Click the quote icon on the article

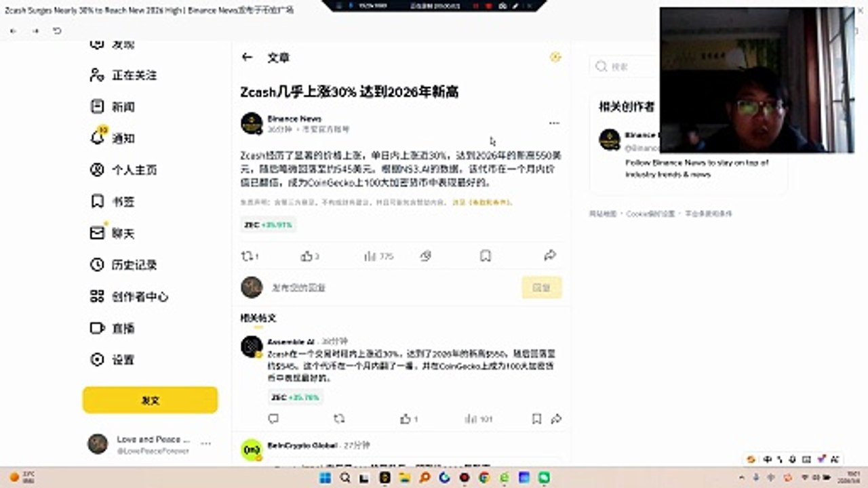pyautogui.click(x=426, y=256)
